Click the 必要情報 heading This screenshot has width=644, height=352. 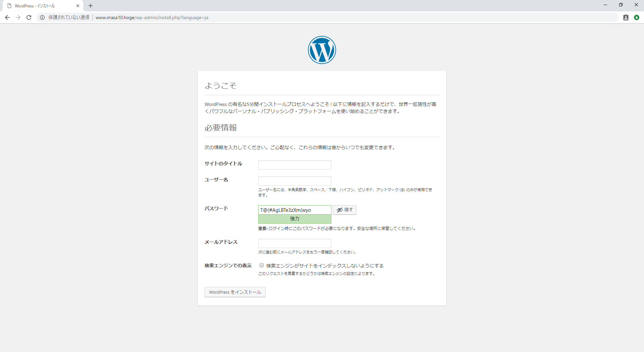click(221, 128)
